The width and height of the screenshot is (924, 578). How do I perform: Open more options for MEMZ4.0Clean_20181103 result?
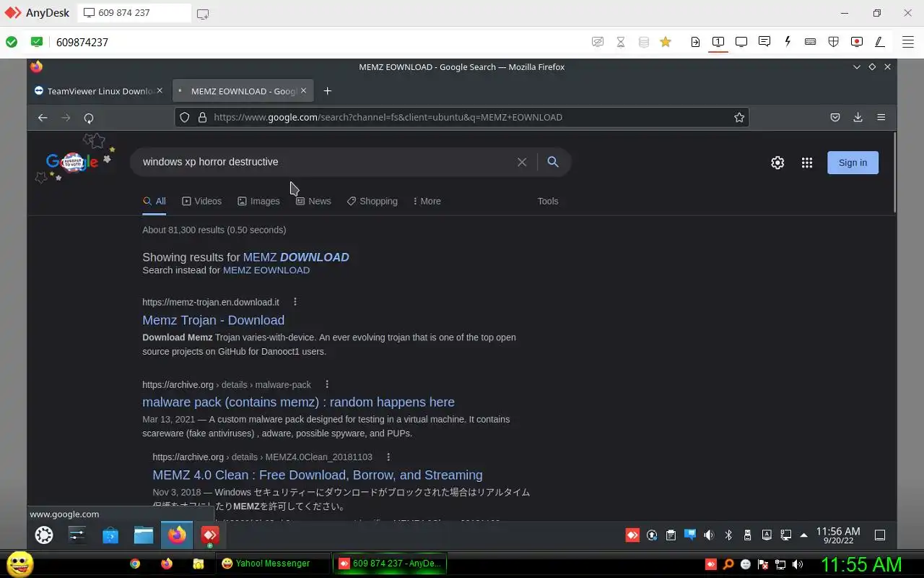(388, 457)
